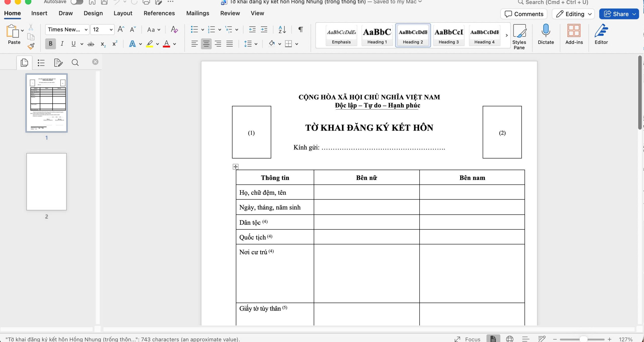
Task: Open the Change Case dropdown
Action: tap(154, 30)
